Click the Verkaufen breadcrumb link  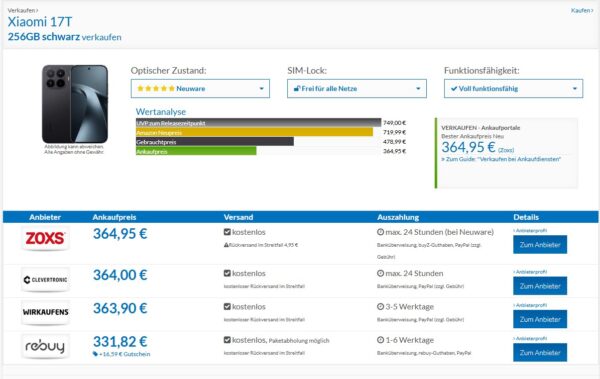(x=23, y=10)
